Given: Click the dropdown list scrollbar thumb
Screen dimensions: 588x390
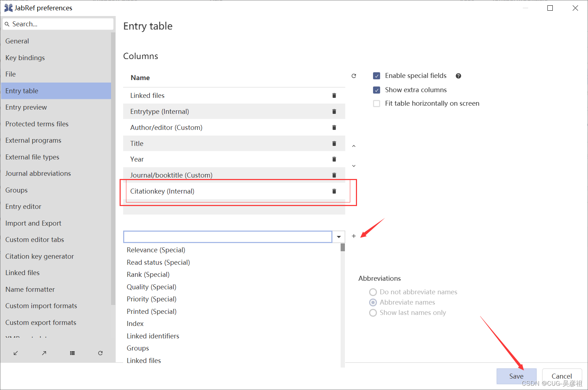Looking at the screenshot, I should tap(343, 247).
